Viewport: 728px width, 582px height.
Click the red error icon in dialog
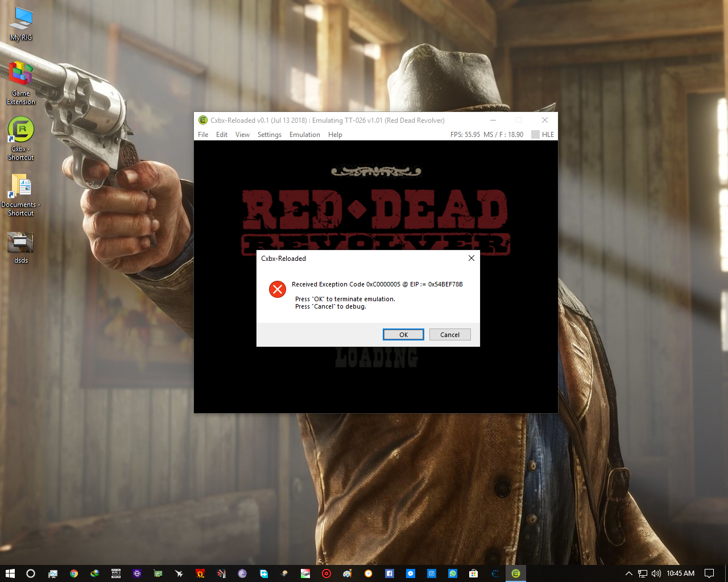click(278, 289)
